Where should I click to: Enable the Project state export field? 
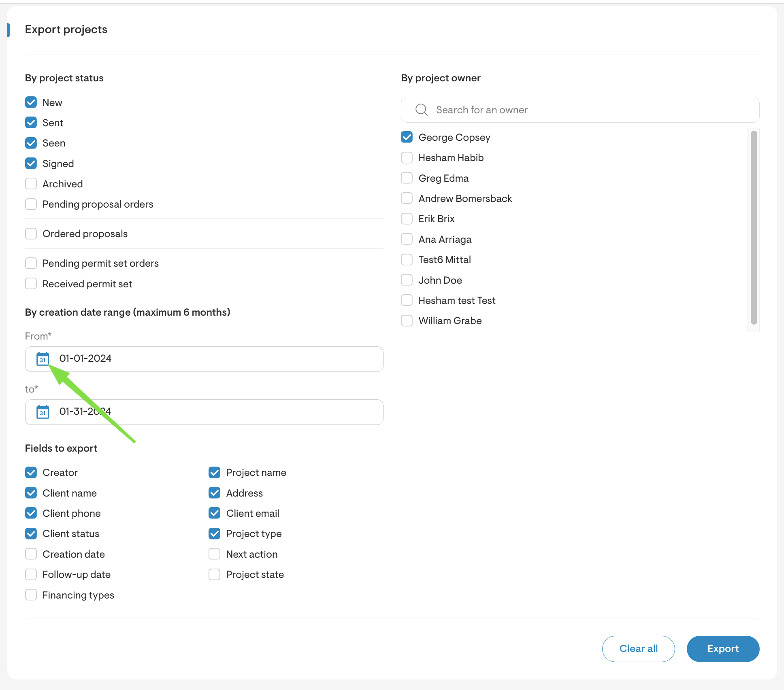tap(215, 574)
